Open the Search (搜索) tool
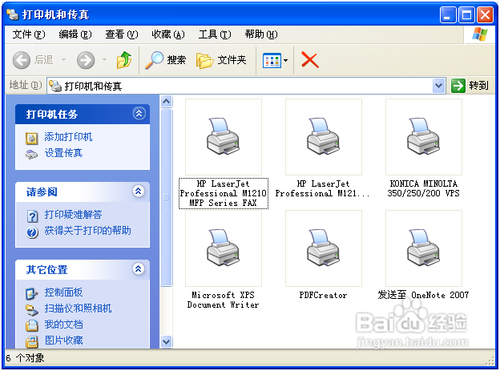This screenshot has height=371, width=500. pyautogui.click(x=165, y=60)
